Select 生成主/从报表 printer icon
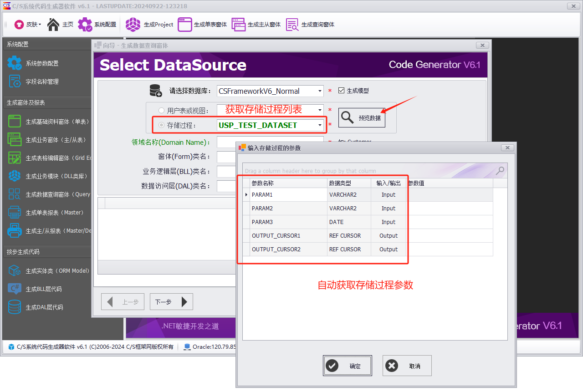 15,231
